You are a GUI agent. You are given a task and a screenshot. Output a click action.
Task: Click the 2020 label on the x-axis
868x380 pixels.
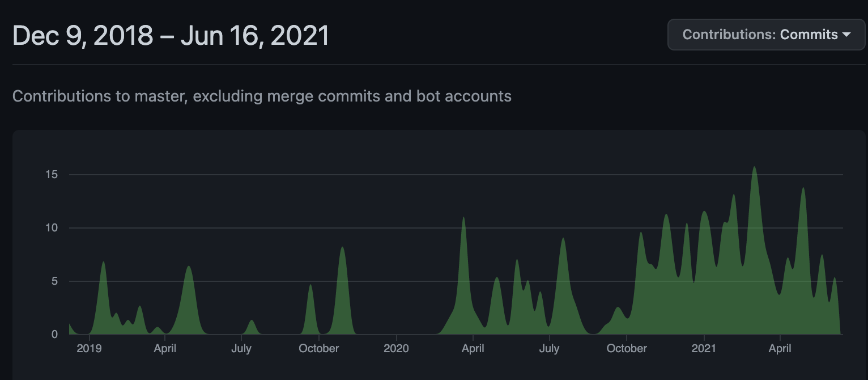(396, 348)
